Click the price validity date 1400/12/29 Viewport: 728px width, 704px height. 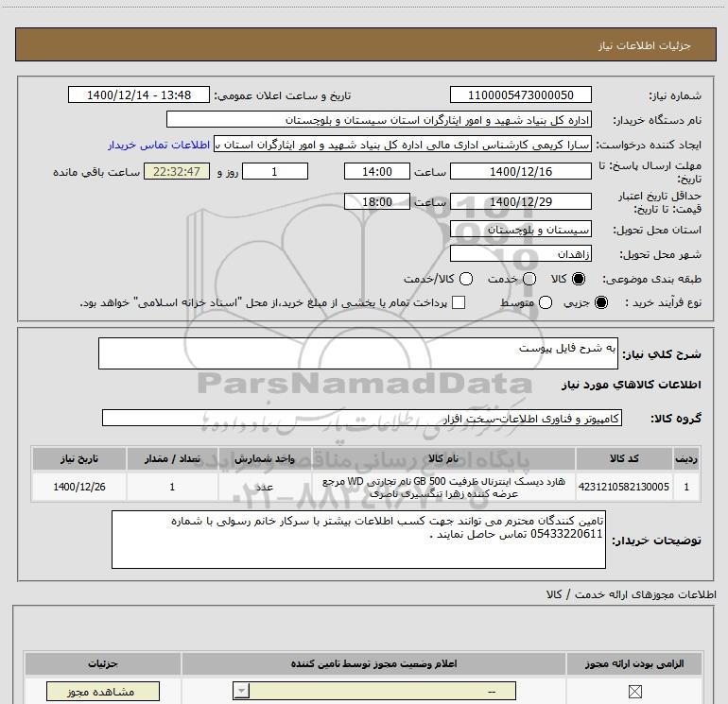[520, 202]
